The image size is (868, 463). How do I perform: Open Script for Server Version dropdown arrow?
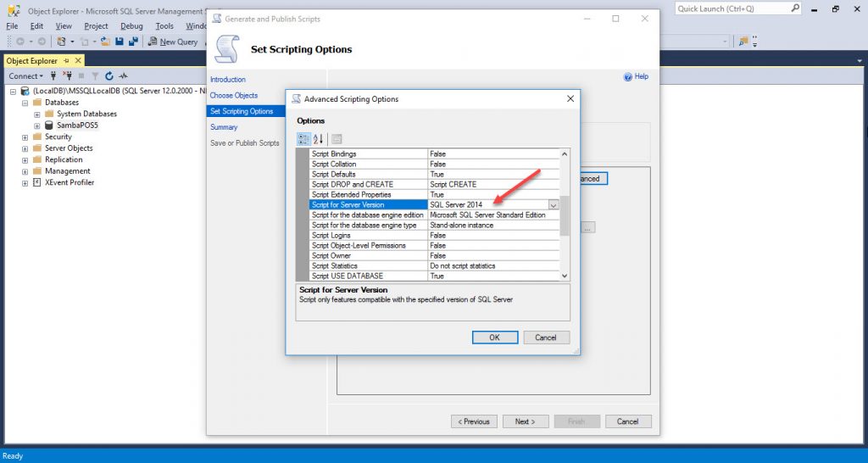click(x=553, y=205)
